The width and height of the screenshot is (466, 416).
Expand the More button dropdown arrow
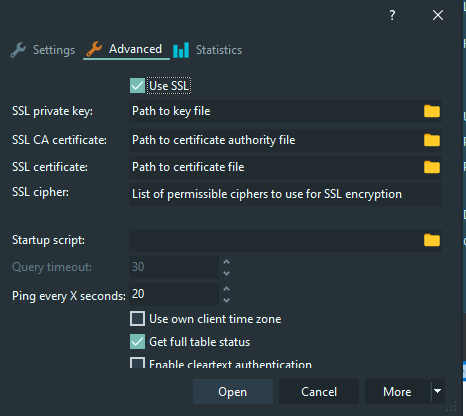point(438,391)
